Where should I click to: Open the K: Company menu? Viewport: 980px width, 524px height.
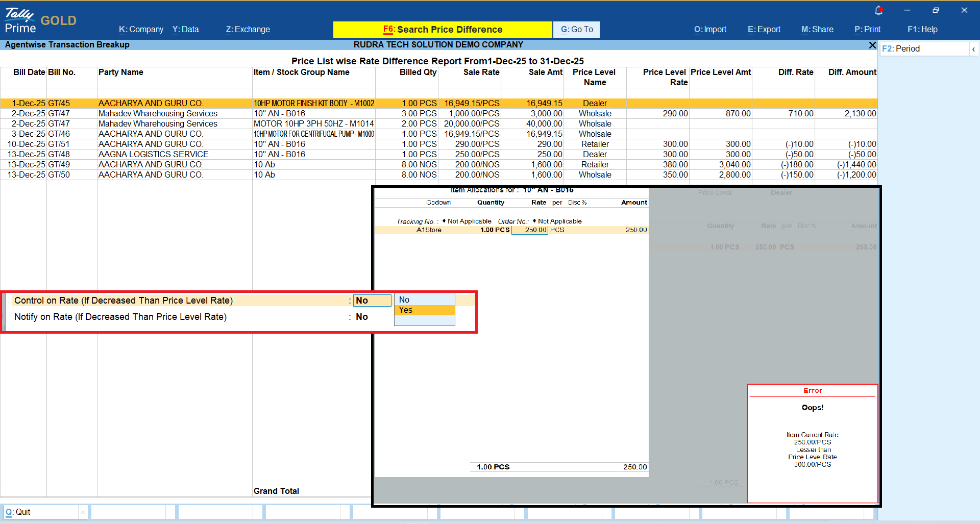coord(141,30)
